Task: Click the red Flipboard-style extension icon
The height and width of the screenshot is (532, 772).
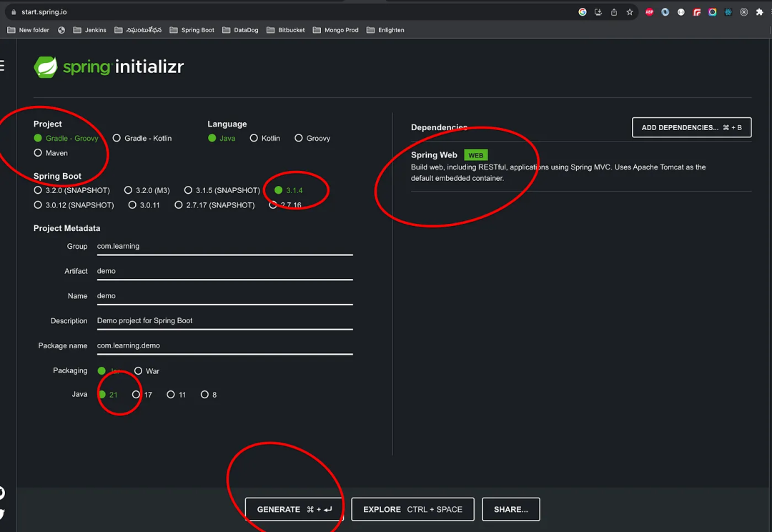Action: (x=696, y=11)
